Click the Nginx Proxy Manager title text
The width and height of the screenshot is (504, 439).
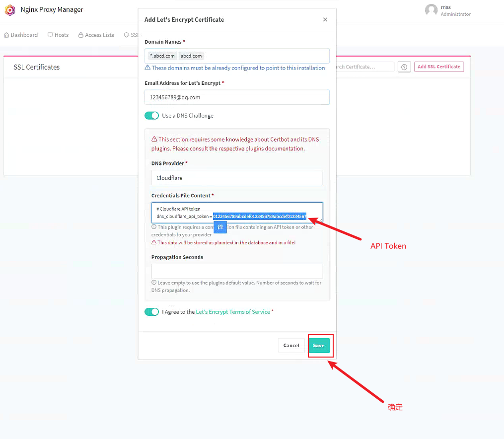[52, 9]
